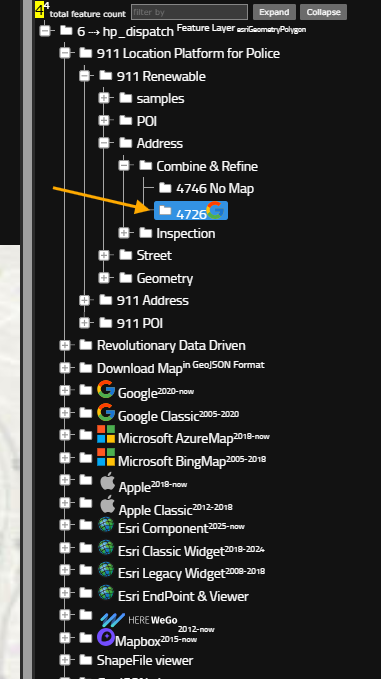Click the Expand button
This screenshot has height=679, width=381.
(274, 12)
